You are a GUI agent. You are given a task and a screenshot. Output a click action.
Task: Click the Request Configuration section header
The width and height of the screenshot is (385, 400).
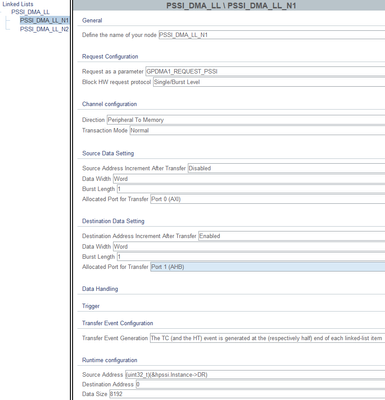[110, 57]
